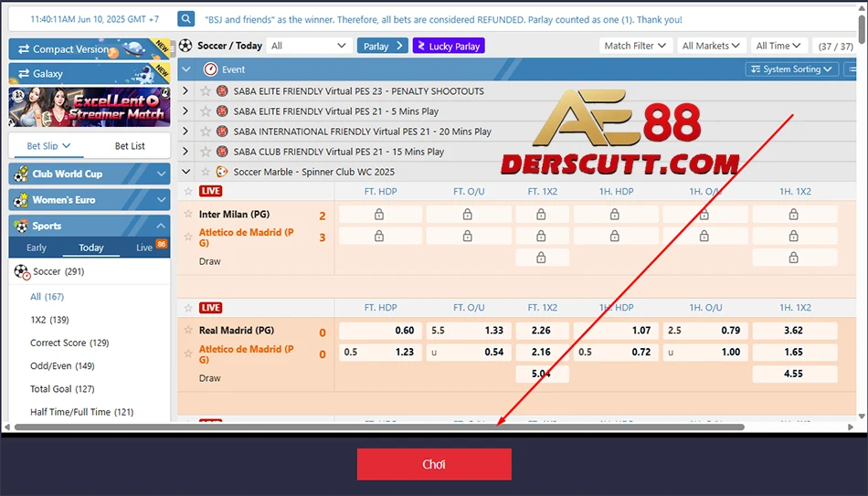868x496 pixels.
Task: Click soccer icon next to Soccer (291)
Action: click(22, 272)
